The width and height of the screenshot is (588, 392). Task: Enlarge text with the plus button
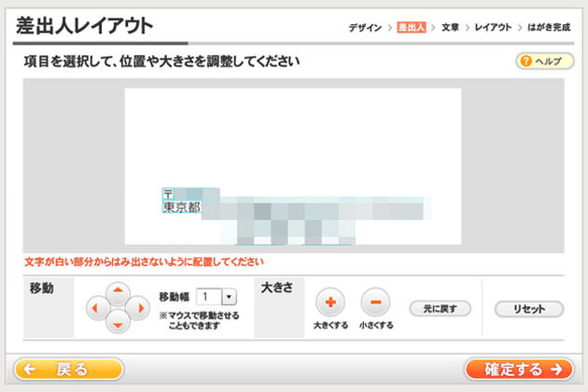point(330,302)
